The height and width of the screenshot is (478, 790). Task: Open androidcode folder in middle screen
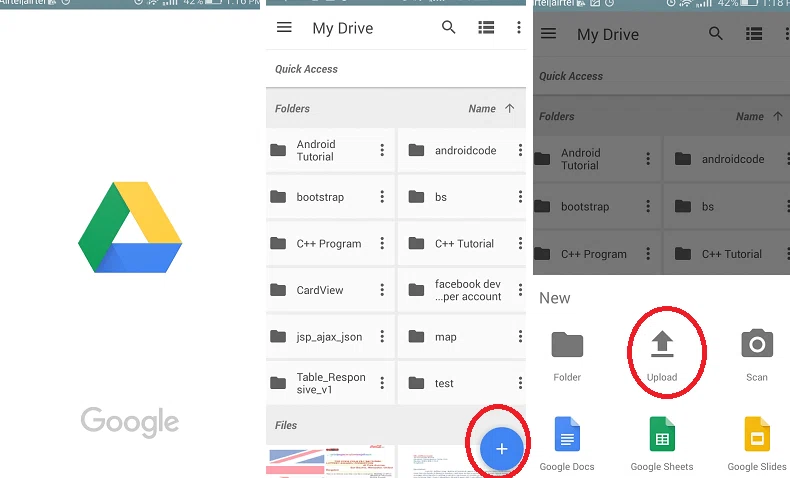[462, 150]
